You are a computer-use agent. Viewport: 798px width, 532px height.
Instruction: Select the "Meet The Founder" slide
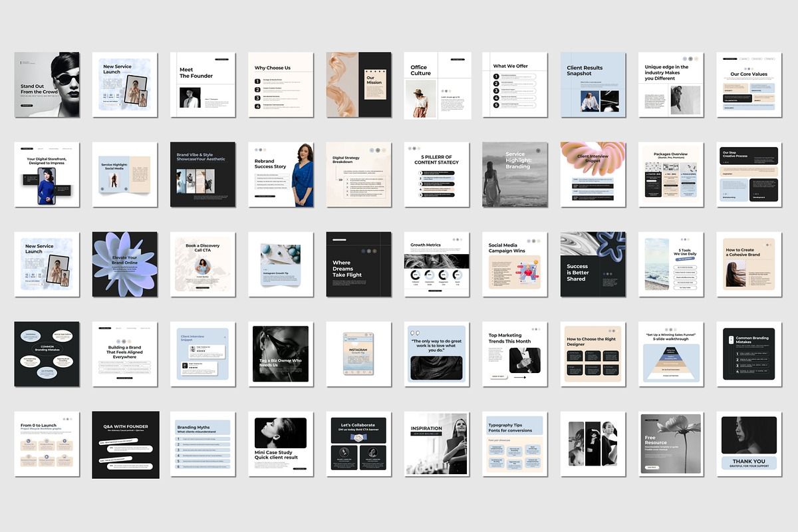(203, 84)
